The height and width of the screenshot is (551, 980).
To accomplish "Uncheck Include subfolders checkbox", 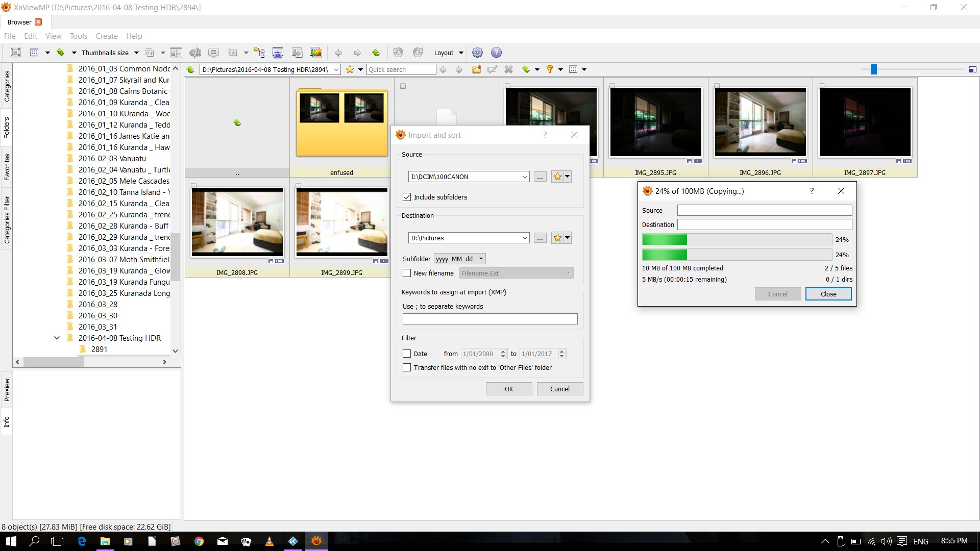I will click(x=407, y=197).
